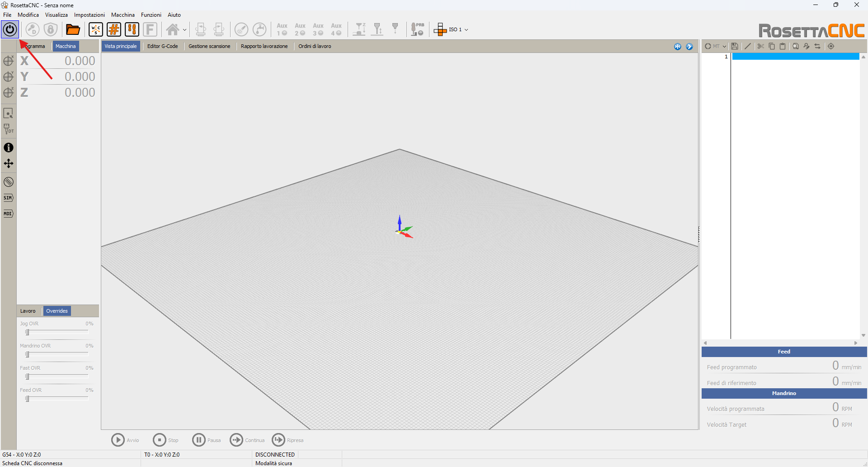This screenshot has height=467, width=868.
Task: Click the black info icon in sidebar
Action: tap(9, 148)
